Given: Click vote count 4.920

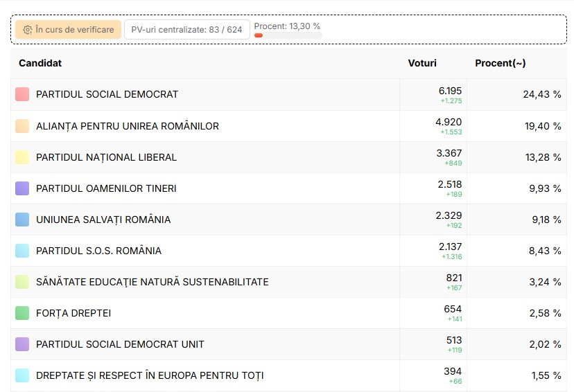Looking at the screenshot, I should coord(449,122).
